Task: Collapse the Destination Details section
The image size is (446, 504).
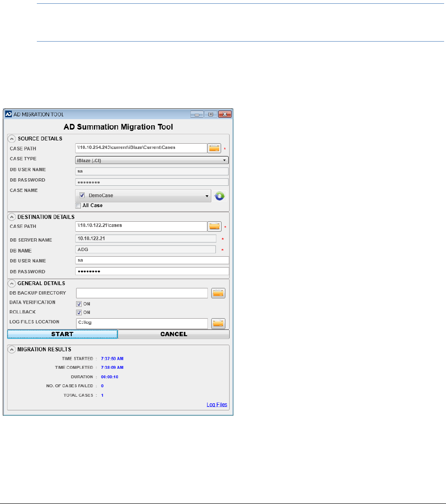Action: click(x=11, y=217)
